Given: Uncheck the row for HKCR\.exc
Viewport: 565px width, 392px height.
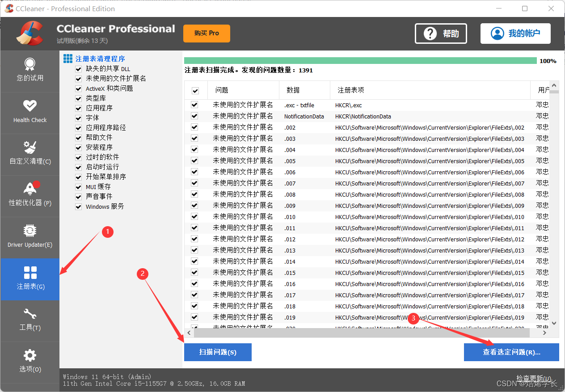Looking at the screenshot, I should coord(194,105).
